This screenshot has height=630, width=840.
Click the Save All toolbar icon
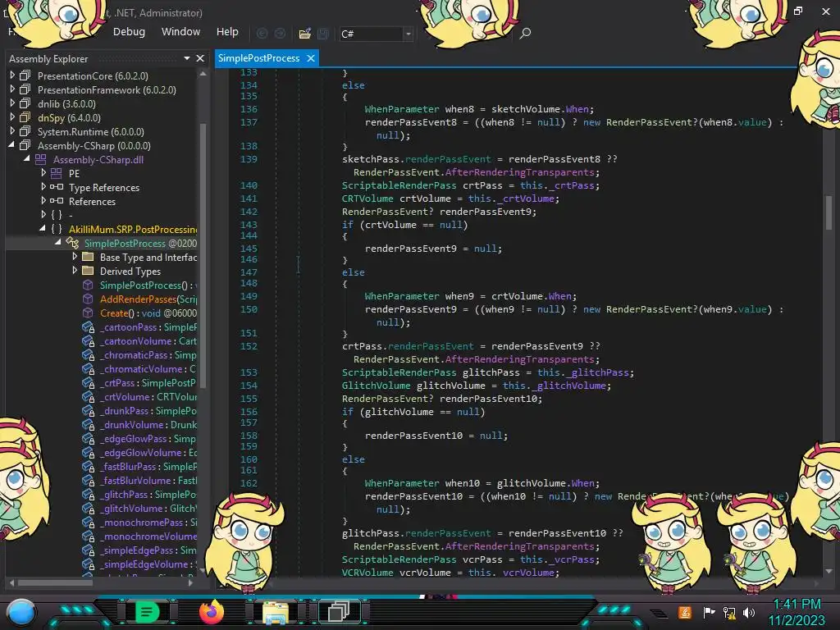[x=323, y=34]
